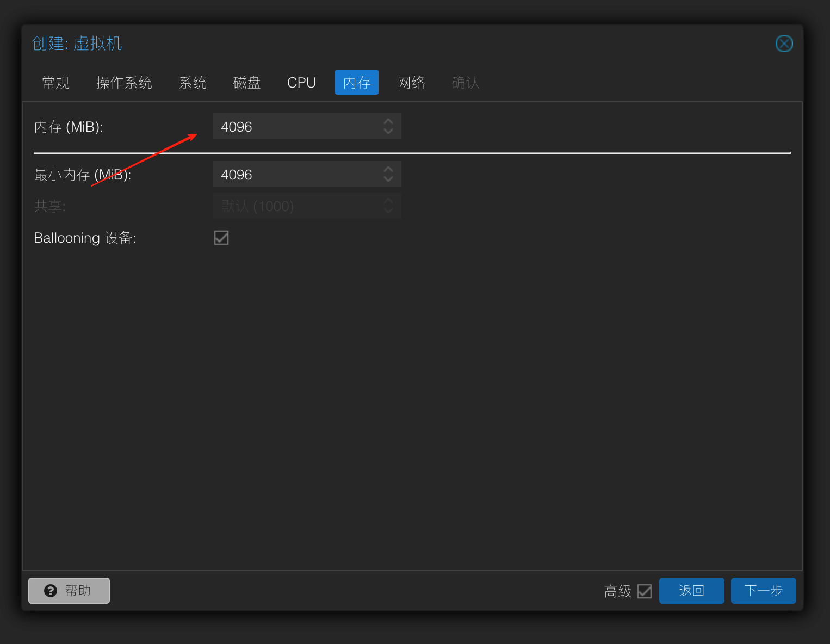Click the 返回 back button
Image resolution: width=830 pixels, height=644 pixels.
pos(691,591)
